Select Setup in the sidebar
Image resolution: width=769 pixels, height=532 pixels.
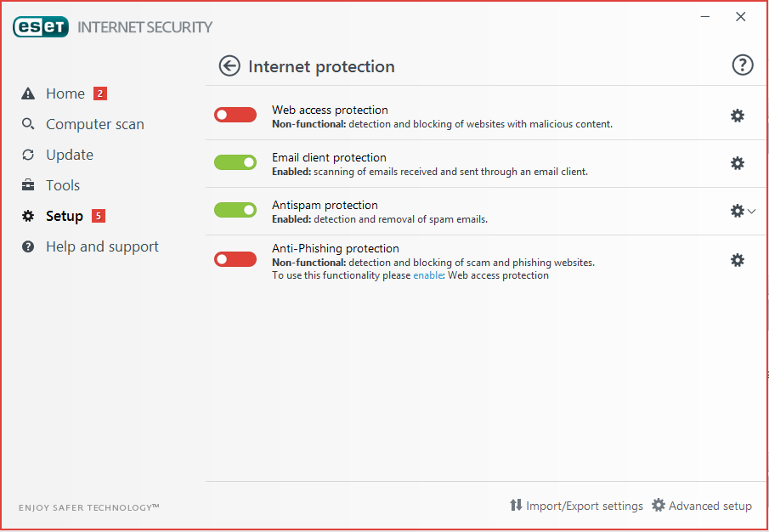pyautogui.click(x=63, y=216)
